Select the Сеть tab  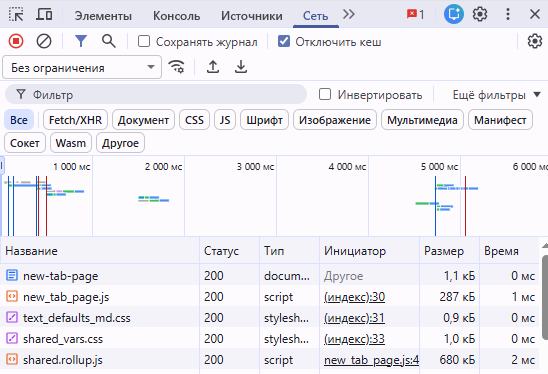point(315,16)
